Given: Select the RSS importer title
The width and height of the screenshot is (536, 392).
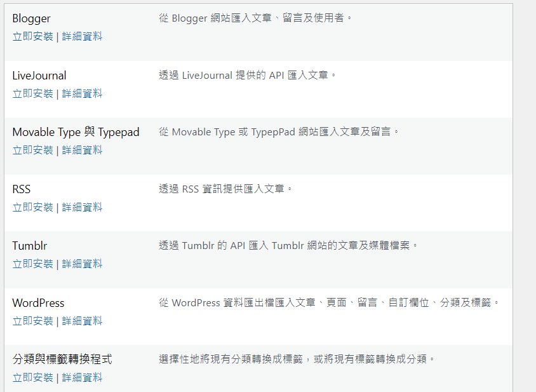Looking at the screenshot, I should 21,189.
